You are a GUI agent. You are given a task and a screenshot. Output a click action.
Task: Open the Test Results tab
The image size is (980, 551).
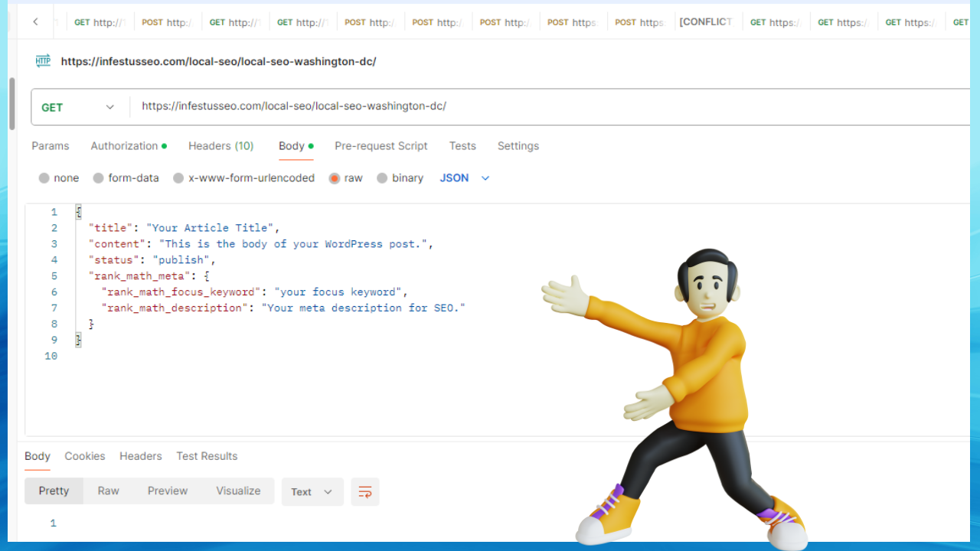coord(207,456)
